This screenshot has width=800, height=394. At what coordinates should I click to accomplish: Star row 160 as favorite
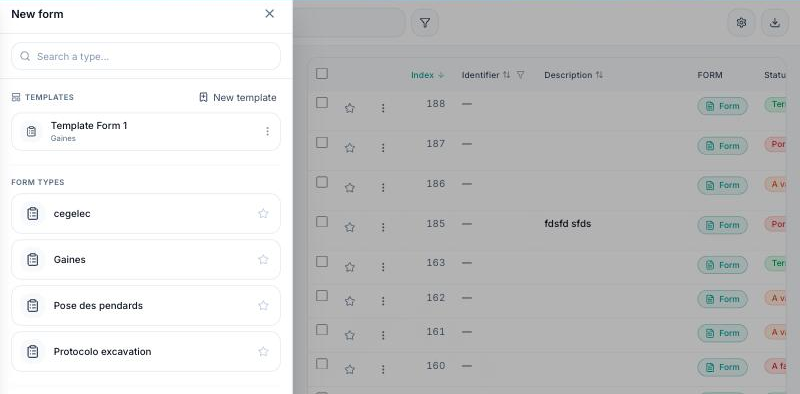349,370
